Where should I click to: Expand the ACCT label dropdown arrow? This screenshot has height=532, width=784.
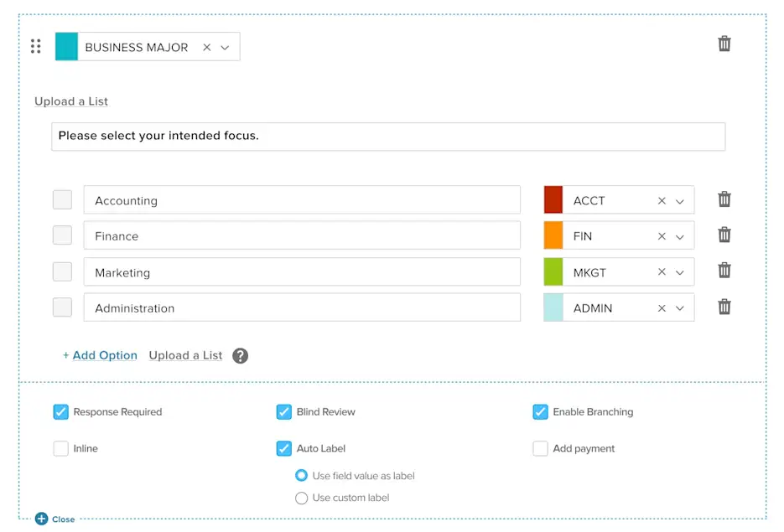click(679, 201)
